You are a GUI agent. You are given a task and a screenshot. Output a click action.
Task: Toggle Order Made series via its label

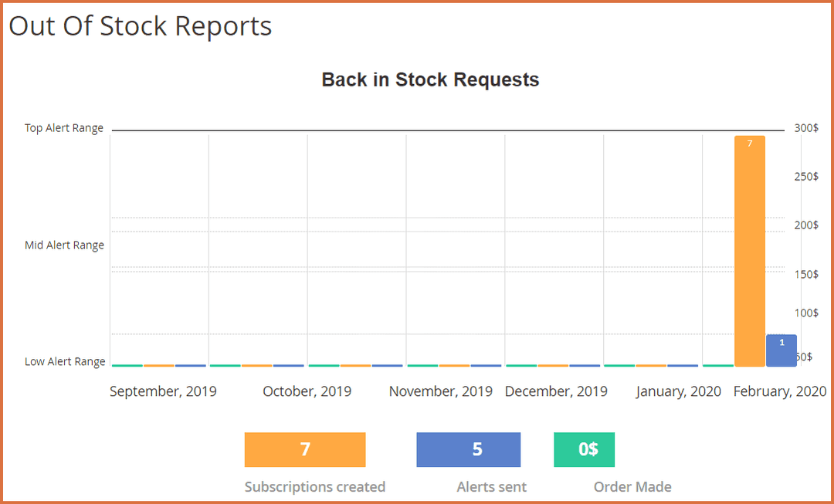[632, 486]
